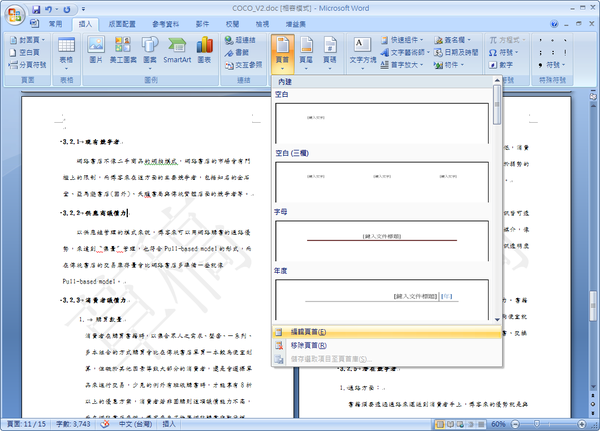Insert a 簽名欄 signature line
This screenshot has width=600, height=431.
coord(452,40)
